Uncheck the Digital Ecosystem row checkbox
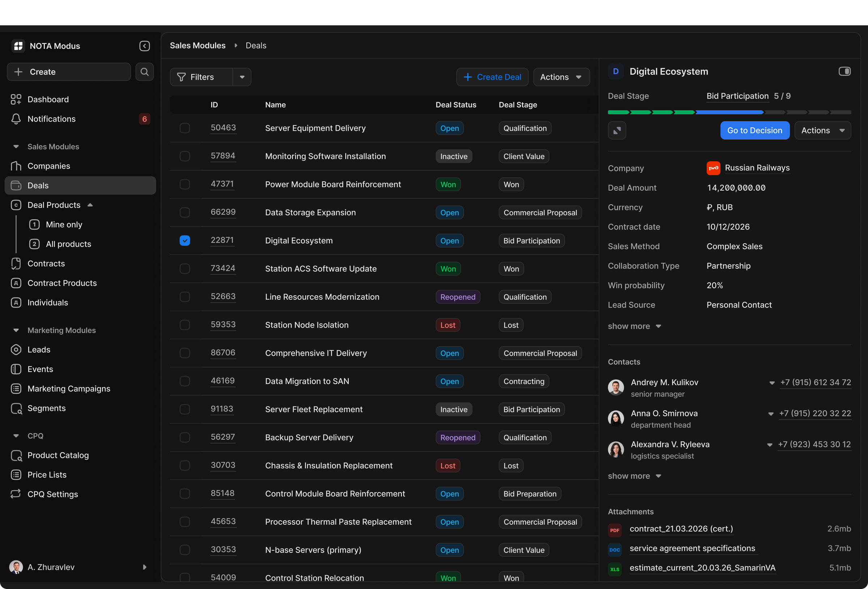Image resolution: width=868 pixels, height=589 pixels. coord(184,240)
